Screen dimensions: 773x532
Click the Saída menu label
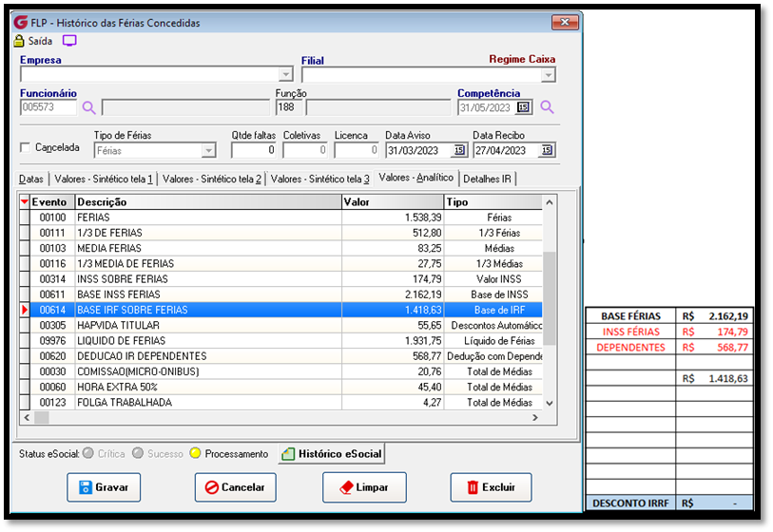(x=40, y=41)
